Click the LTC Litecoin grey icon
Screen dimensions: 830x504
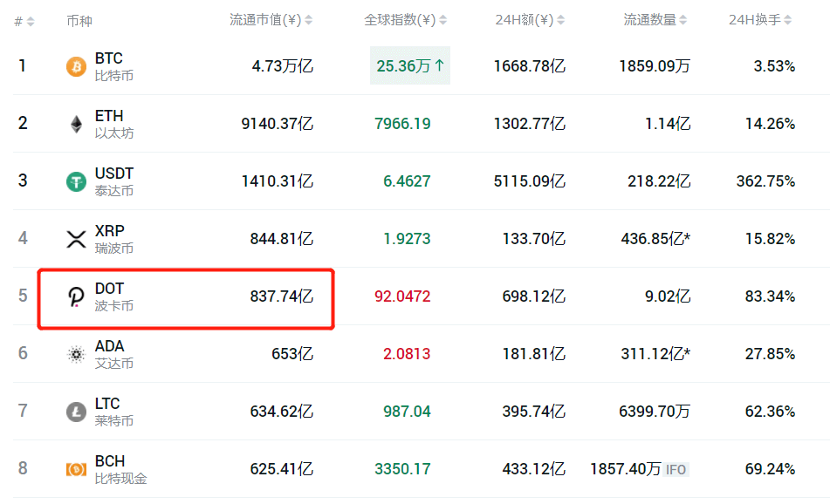(x=76, y=412)
